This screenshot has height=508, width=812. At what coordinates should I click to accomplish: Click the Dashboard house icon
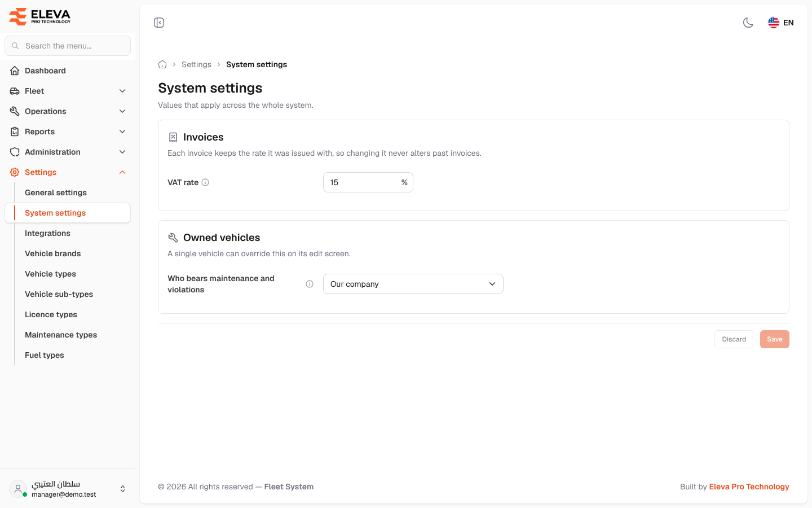(x=15, y=71)
